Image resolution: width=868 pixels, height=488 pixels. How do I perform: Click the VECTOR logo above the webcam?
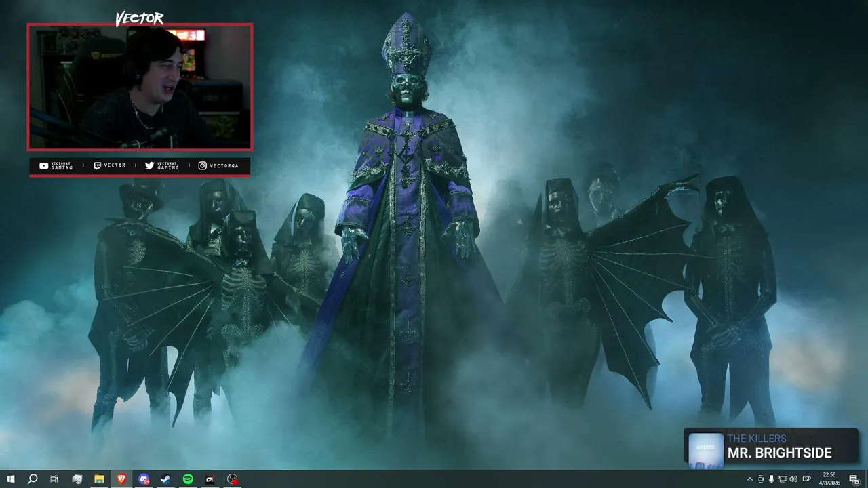[139, 18]
